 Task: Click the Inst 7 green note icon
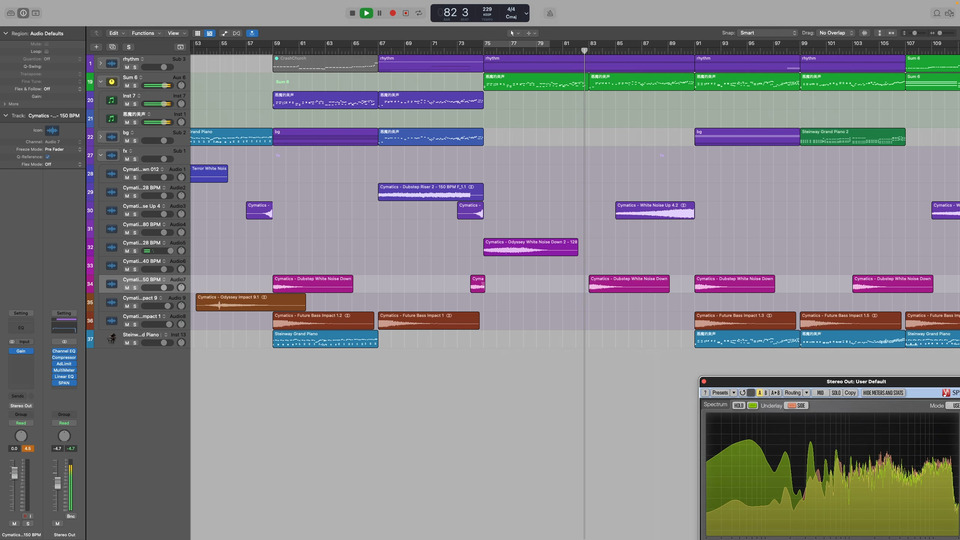click(x=111, y=100)
